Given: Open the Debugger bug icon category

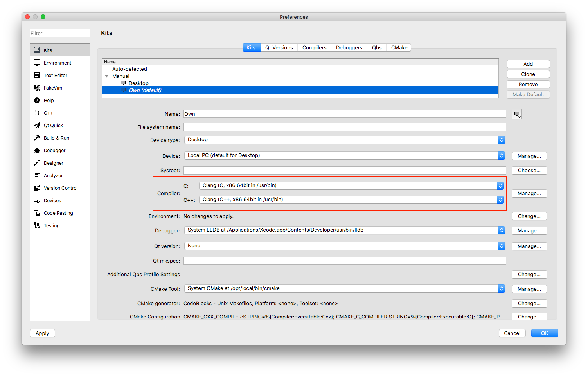Looking at the screenshot, I should tap(37, 150).
